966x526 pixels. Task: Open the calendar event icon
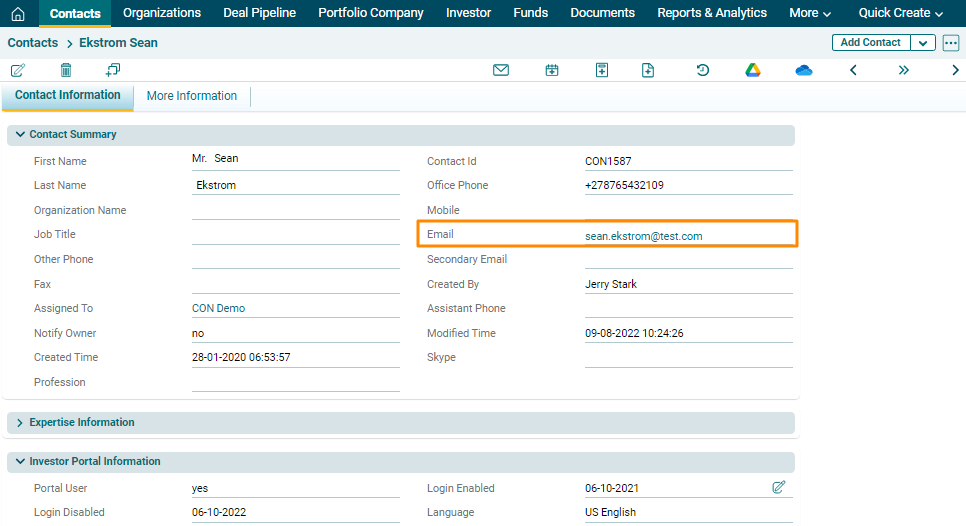(x=552, y=70)
